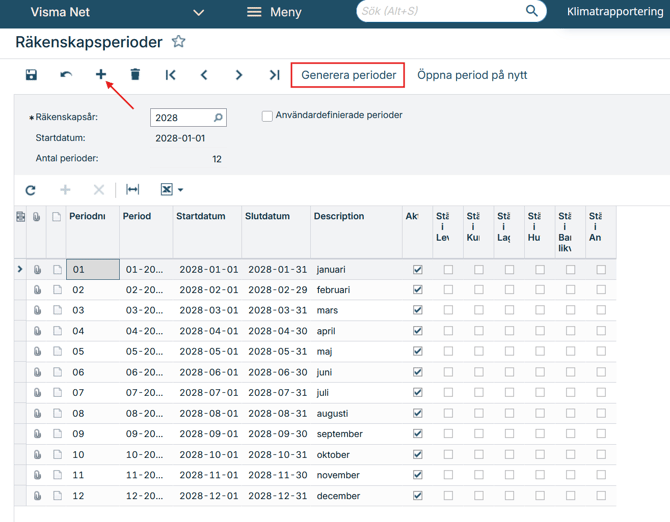
Task: Uncheck active checkbox for december row
Action: click(417, 496)
